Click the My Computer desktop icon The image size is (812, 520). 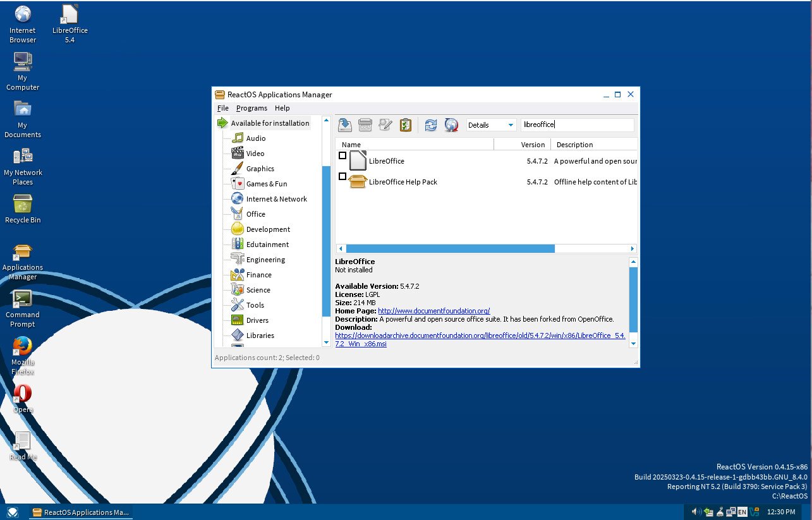[23, 71]
